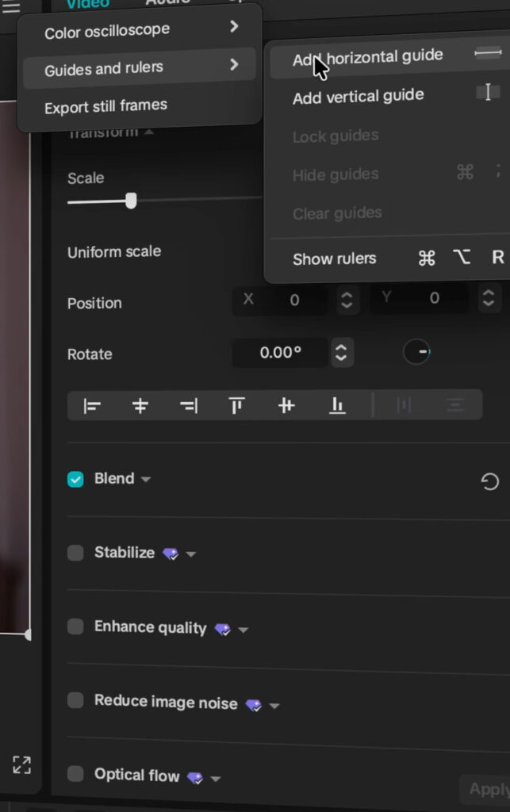This screenshot has width=510, height=812.
Task: Enable Reduce image noise checkbox
Action: [x=75, y=700]
